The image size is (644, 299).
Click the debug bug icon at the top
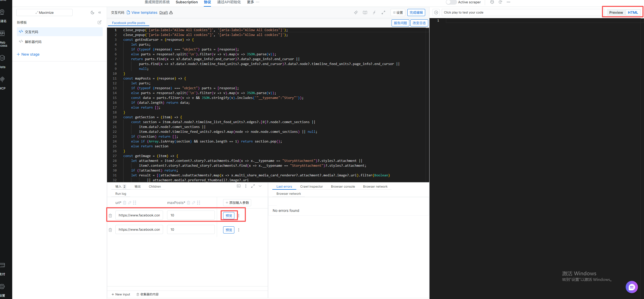click(x=492, y=2)
